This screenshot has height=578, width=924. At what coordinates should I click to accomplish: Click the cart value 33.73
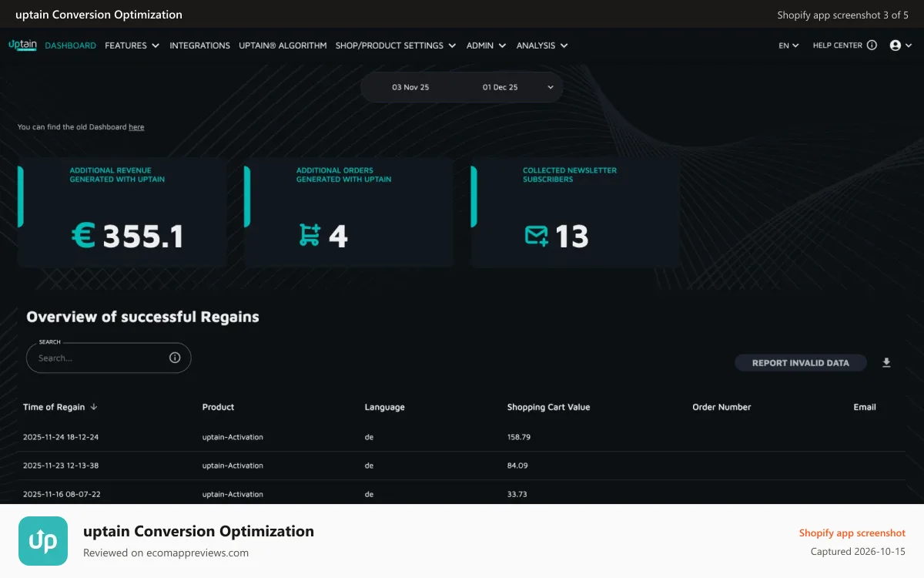(x=517, y=494)
